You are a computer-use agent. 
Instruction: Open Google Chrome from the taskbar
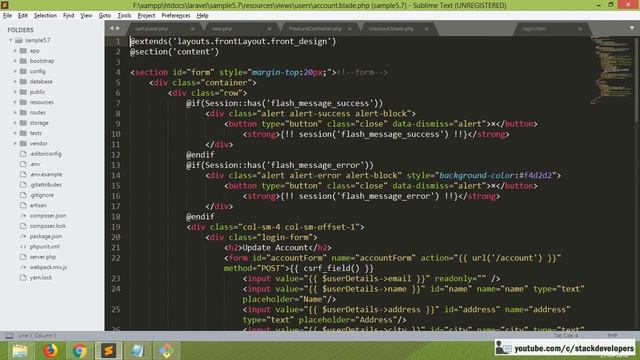80,351
